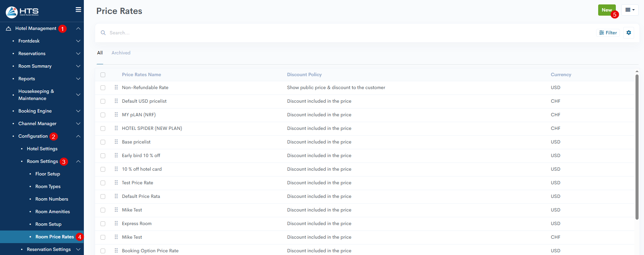Switch to the Archived tab
The height and width of the screenshot is (255, 644).
tap(121, 53)
